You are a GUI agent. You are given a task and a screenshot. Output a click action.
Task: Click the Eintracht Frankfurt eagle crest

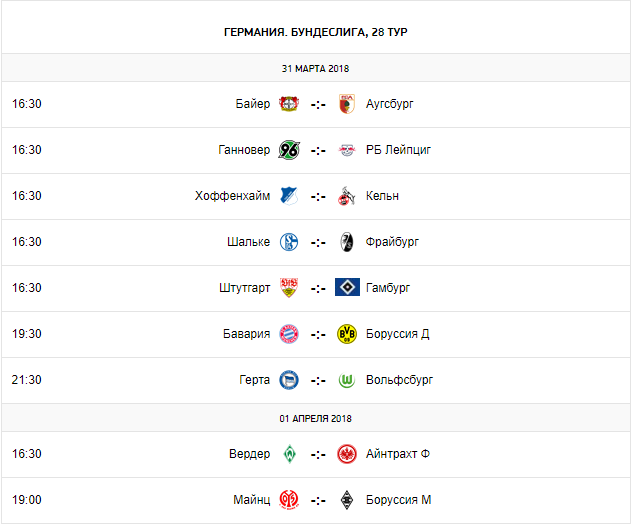pyautogui.click(x=347, y=454)
